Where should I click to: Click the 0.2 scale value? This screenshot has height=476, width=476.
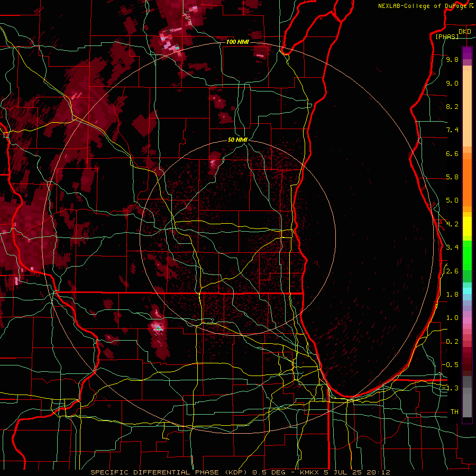pyautogui.click(x=452, y=342)
